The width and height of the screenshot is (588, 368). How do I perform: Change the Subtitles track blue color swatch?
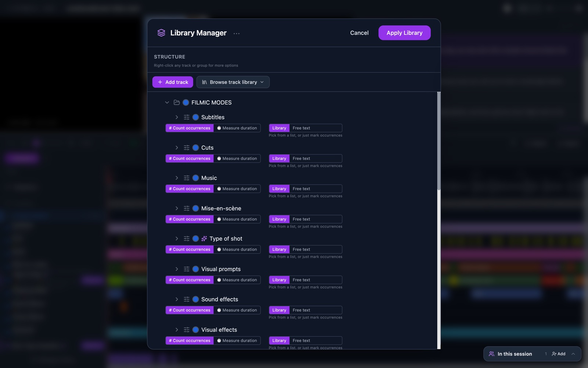pos(196,117)
